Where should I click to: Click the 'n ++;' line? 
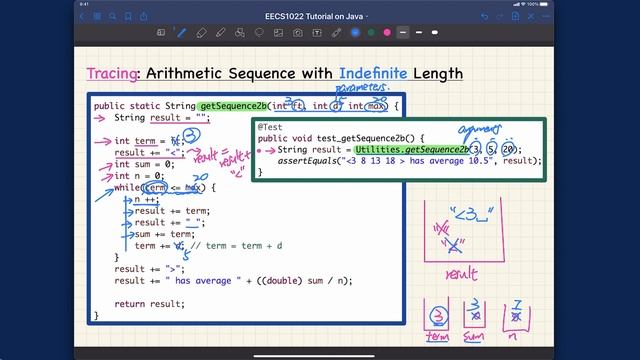147,200
